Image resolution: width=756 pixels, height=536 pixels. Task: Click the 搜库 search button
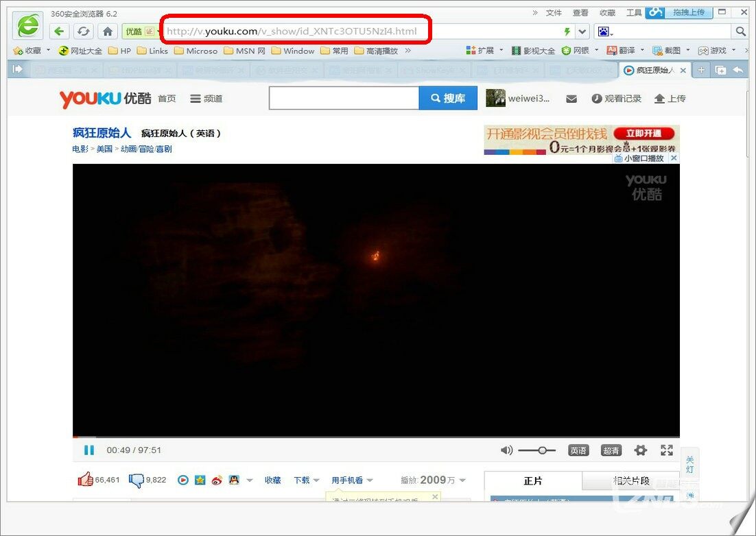point(449,98)
